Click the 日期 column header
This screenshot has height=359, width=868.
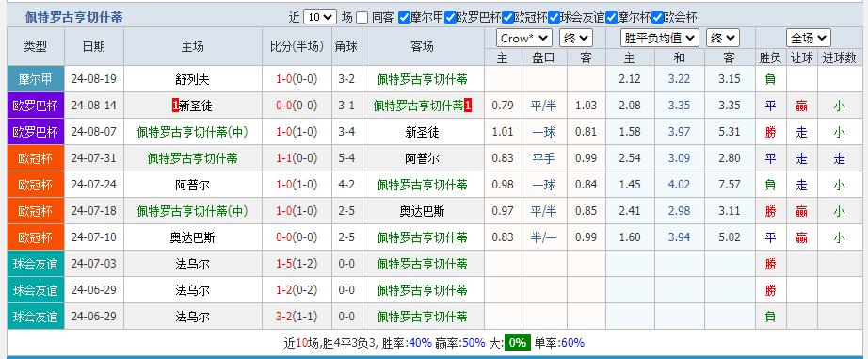[x=94, y=46]
